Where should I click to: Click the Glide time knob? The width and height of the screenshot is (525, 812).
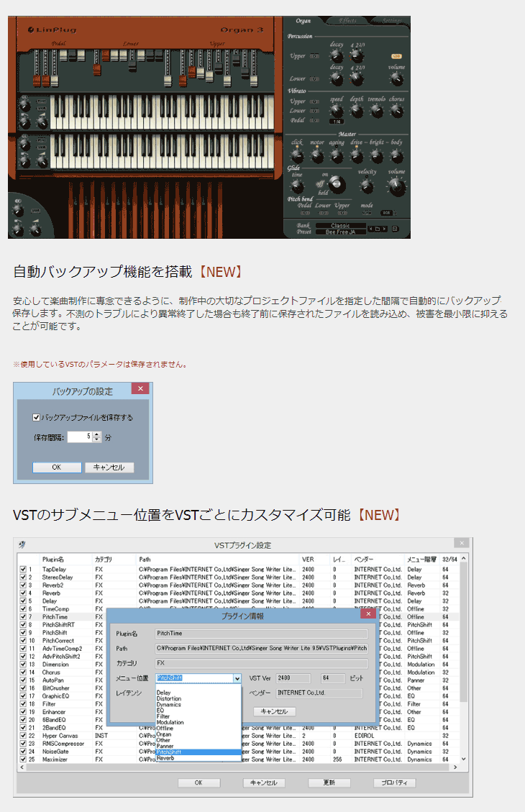pyautogui.click(x=297, y=186)
